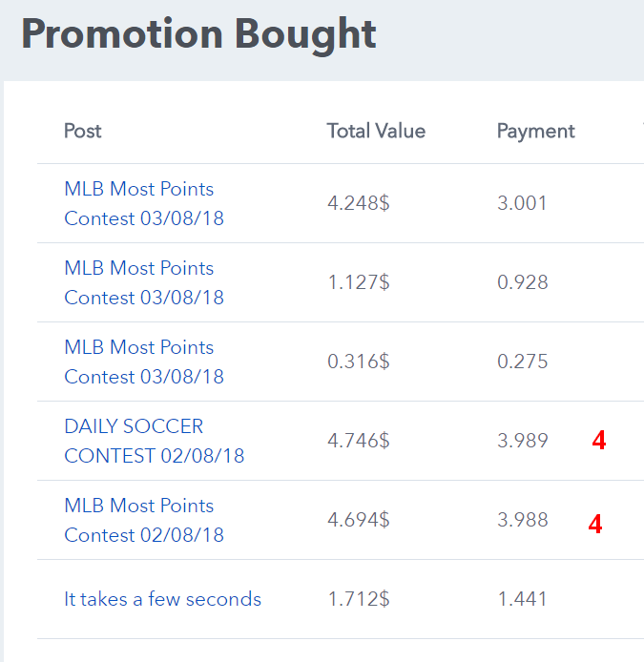Click the Total Value column header
The image size is (644, 662).
coord(376,131)
